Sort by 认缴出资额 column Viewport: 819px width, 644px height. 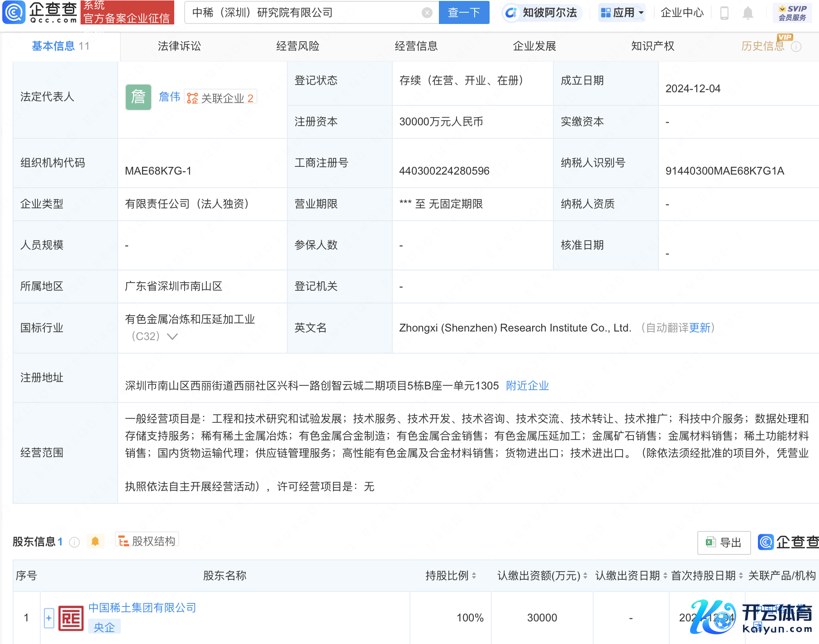click(x=585, y=576)
